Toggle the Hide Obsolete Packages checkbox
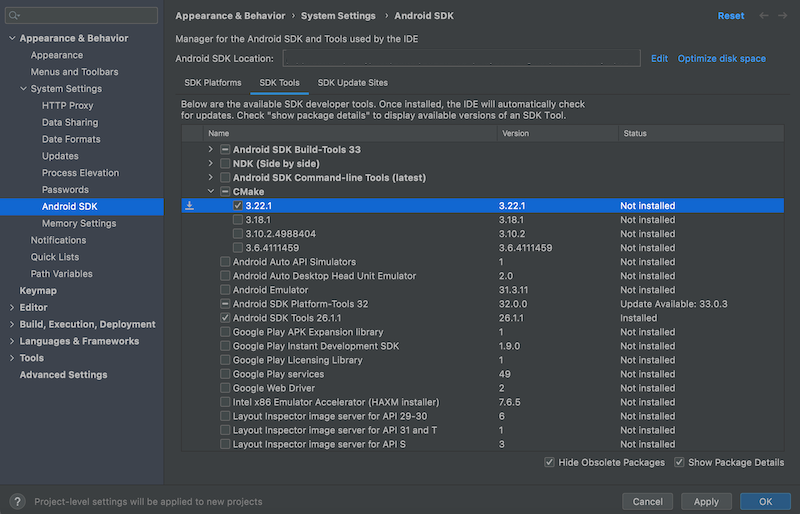The image size is (800, 514). tap(550, 462)
